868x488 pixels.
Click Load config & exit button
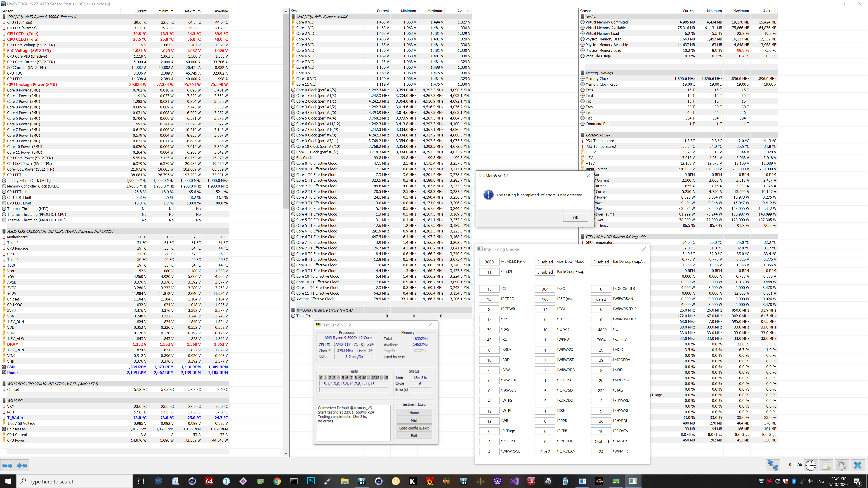414,428
